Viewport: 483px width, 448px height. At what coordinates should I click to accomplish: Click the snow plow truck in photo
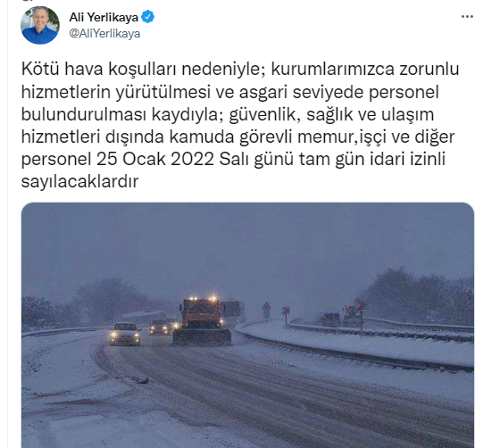(x=202, y=320)
